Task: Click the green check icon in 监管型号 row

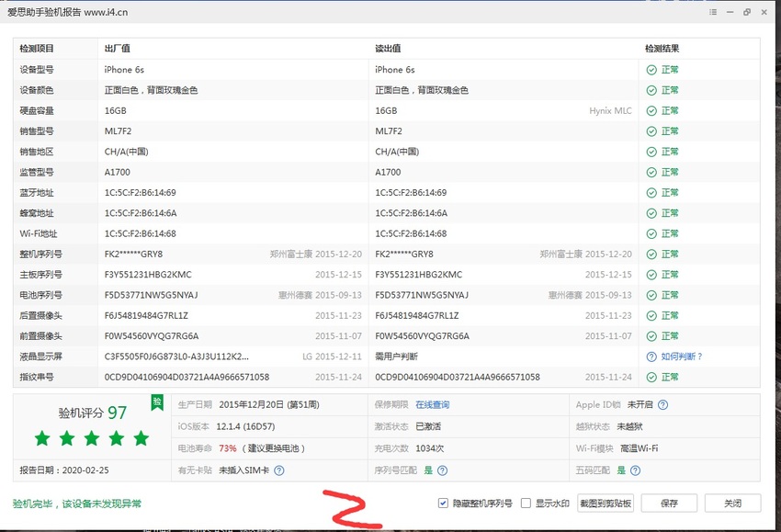Action: 651,173
